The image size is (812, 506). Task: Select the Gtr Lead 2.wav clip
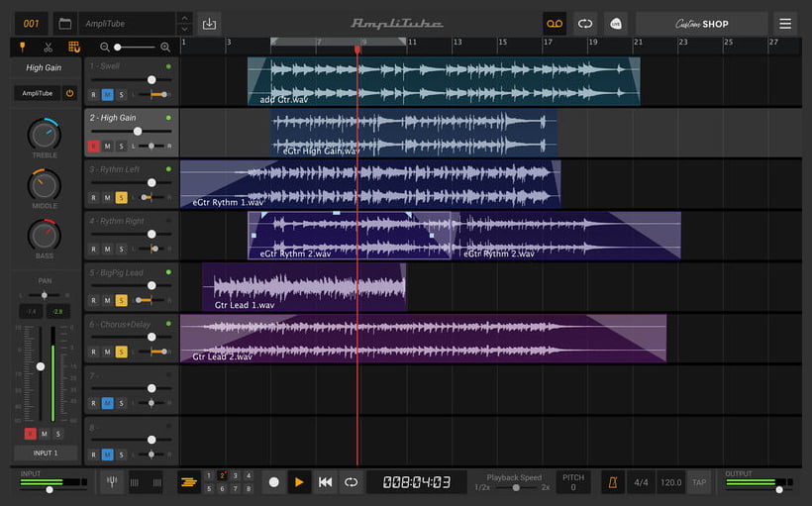(423, 339)
